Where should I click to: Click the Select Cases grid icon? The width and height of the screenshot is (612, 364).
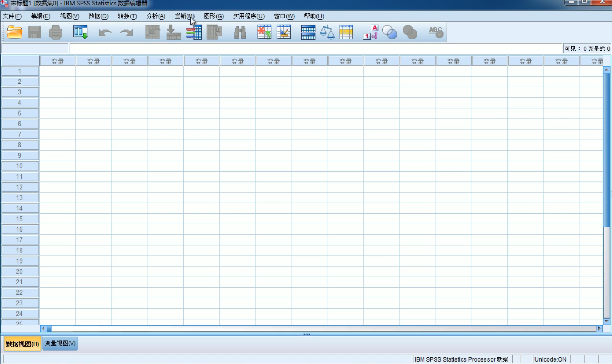[x=346, y=32]
